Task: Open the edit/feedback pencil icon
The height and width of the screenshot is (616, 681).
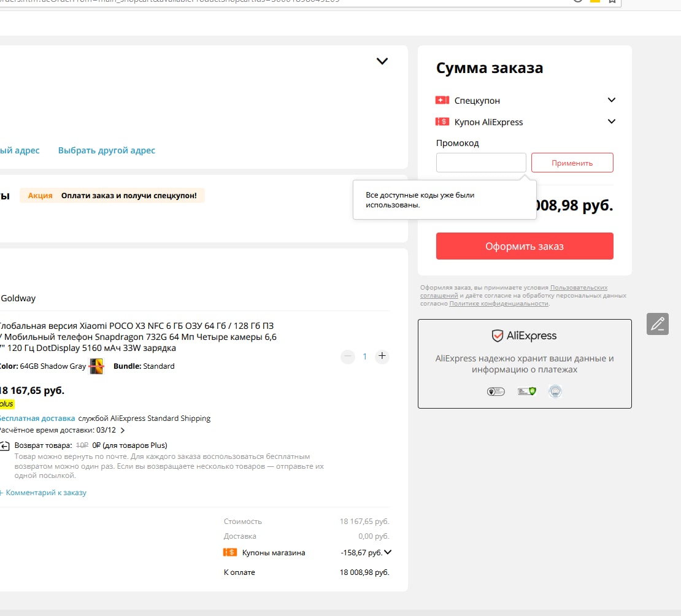Action: coord(657,323)
